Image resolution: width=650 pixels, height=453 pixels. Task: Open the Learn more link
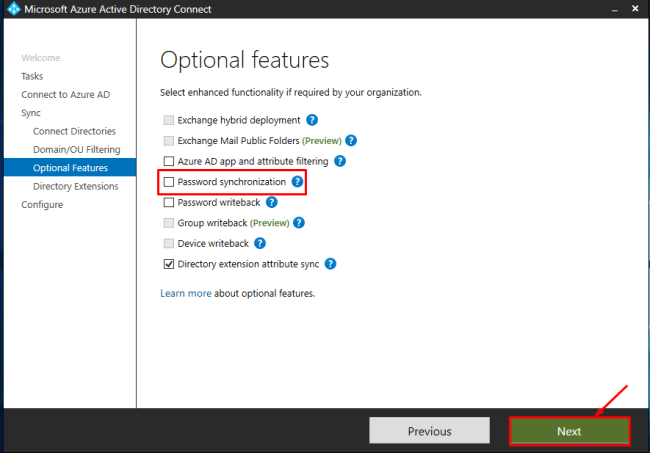coord(186,293)
